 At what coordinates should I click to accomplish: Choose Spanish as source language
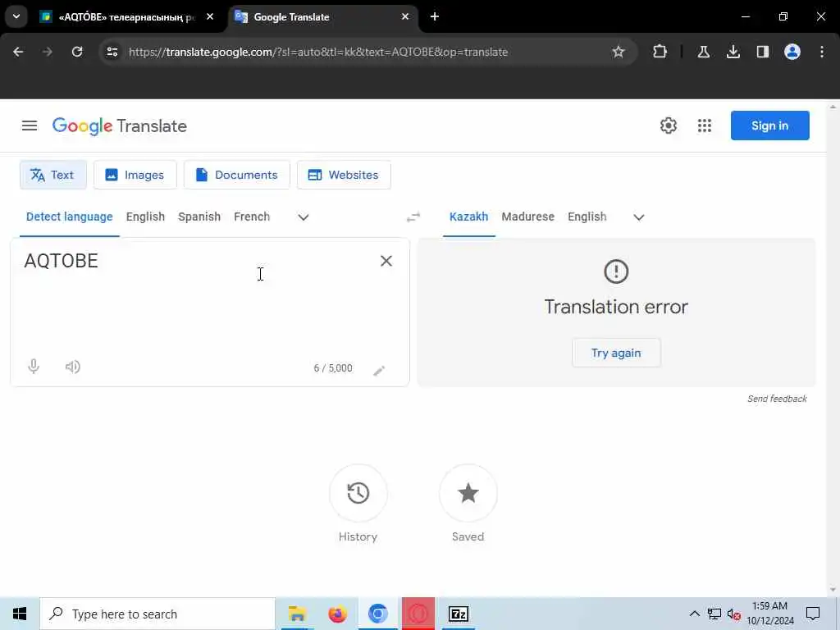(x=199, y=217)
